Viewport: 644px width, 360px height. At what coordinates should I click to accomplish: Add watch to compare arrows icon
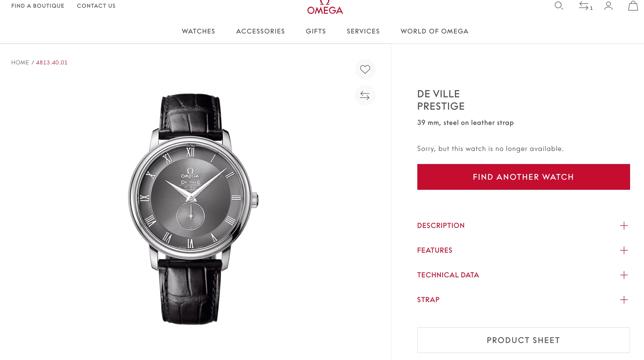(x=365, y=95)
